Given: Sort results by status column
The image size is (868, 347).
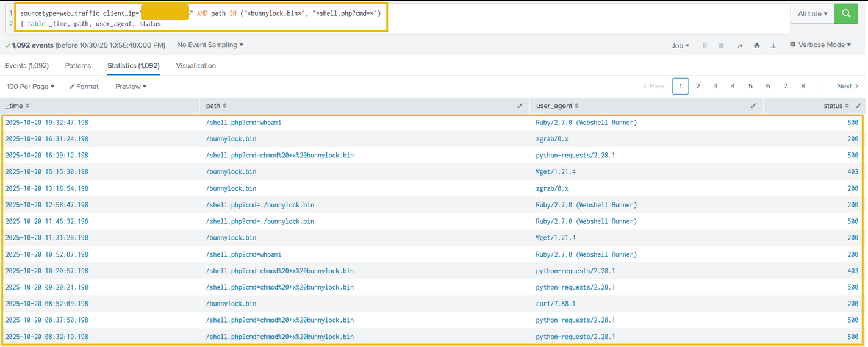Looking at the screenshot, I should 836,106.
